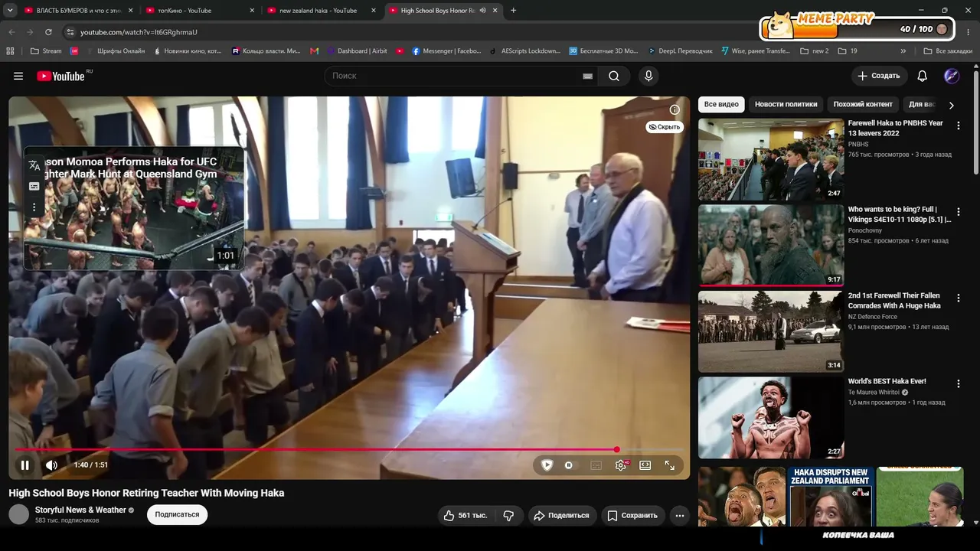Create content with the Создать button
980x551 pixels.
pyautogui.click(x=879, y=76)
